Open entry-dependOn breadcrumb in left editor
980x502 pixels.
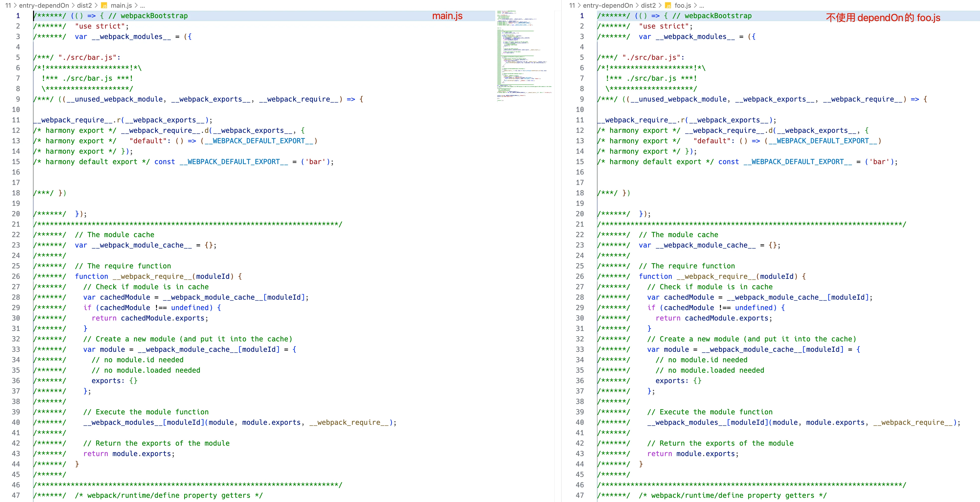pos(44,5)
